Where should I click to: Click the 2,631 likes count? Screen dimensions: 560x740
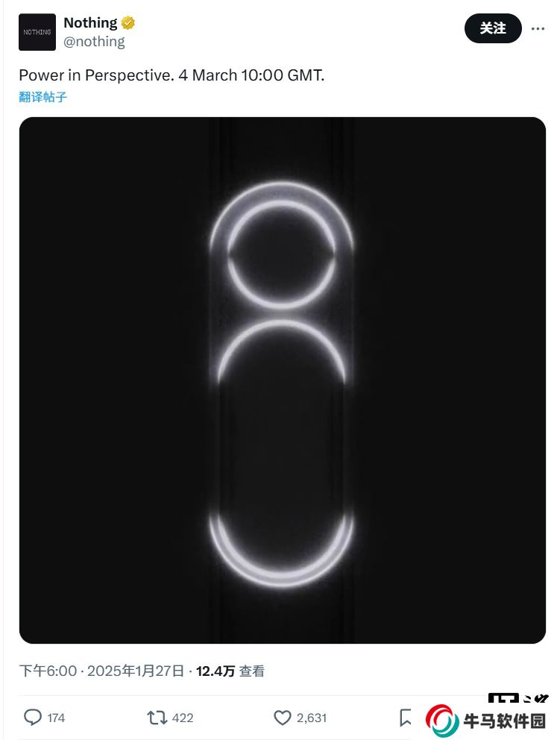coord(312,718)
